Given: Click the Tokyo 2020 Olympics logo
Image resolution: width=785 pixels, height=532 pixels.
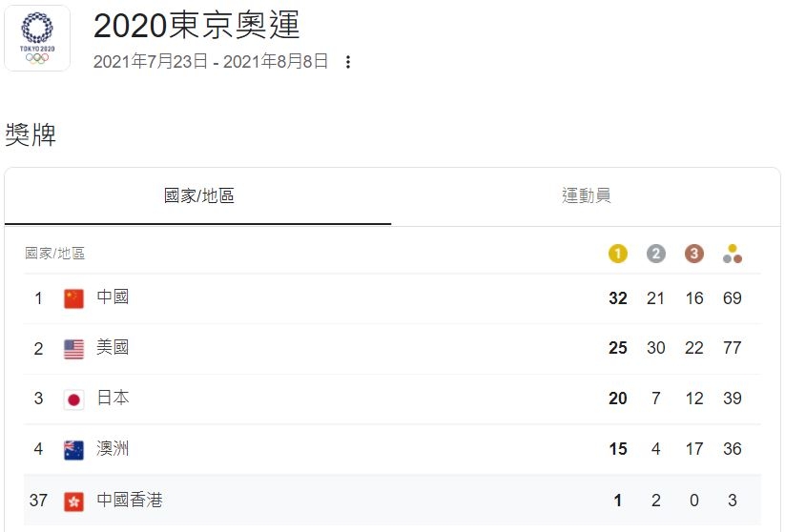Looking at the screenshot, I should [x=37, y=38].
